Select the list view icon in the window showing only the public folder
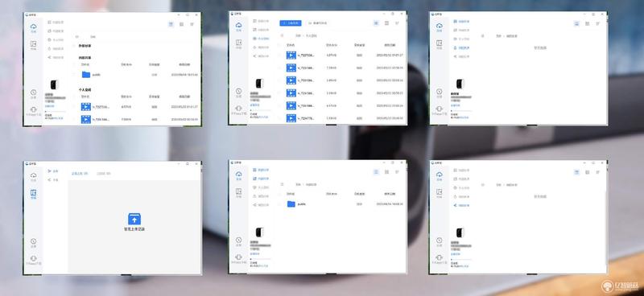Viewport: 644px width, 296px height. [376, 172]
